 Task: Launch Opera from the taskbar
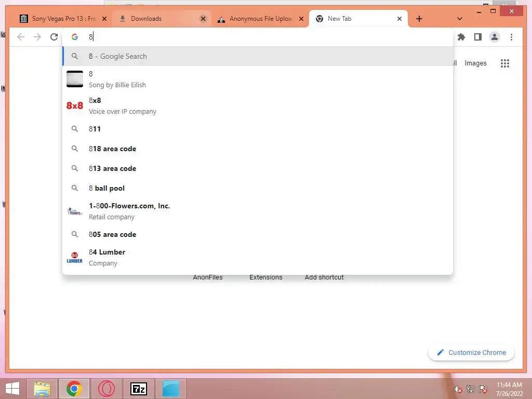(106, 389)
